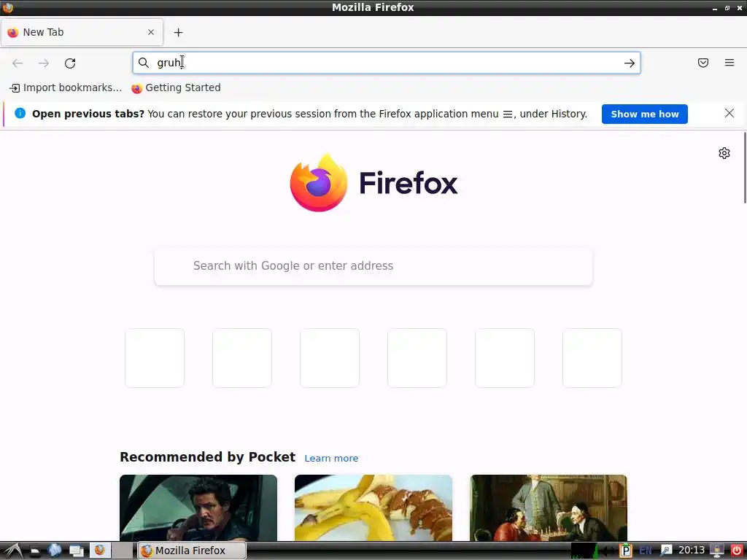747x560 pixels.
Task: Click the second empty shortcut tile
Action: 242,357
